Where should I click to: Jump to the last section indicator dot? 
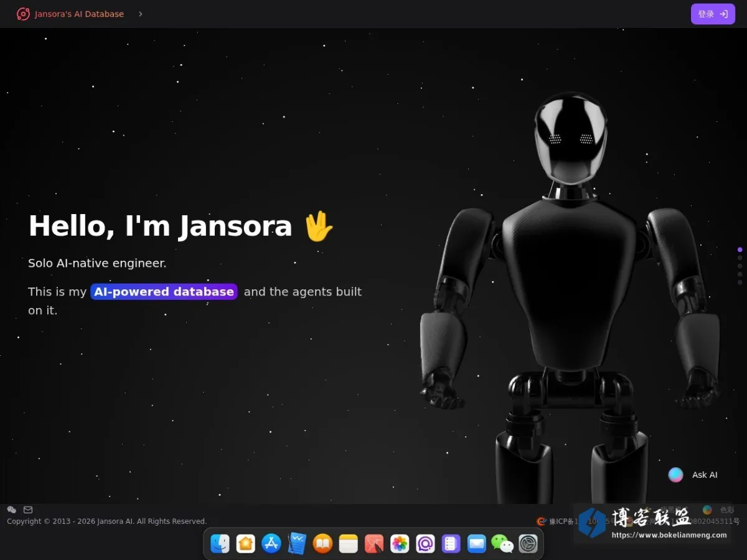coord(740,282)
